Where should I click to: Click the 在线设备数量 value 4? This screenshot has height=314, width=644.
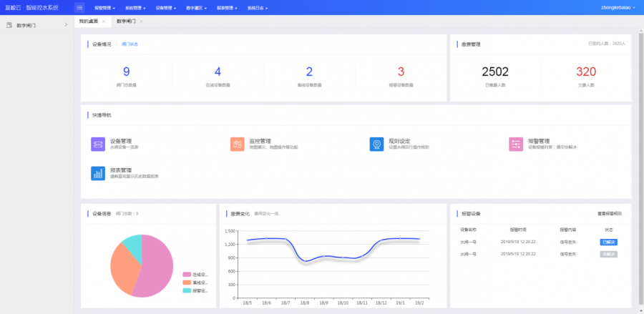click(218, 72)
